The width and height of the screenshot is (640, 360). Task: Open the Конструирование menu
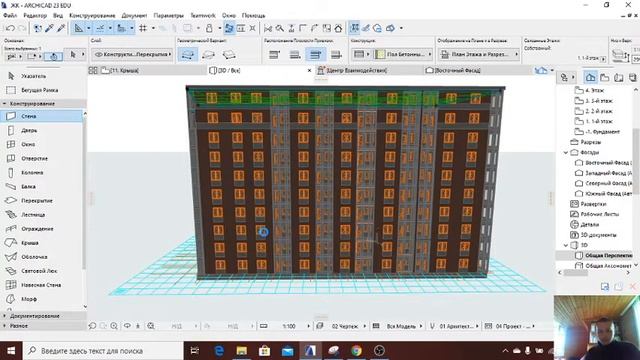[92, 16]
